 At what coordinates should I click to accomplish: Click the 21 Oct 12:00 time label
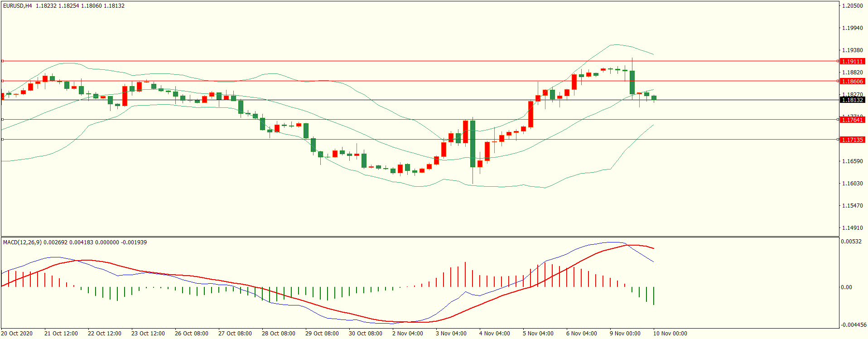pos(61,334)
